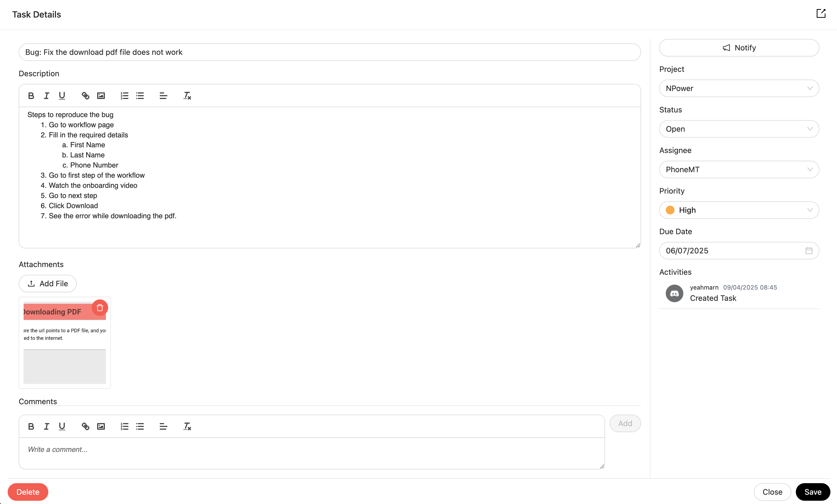
Task: Toggle bullet list in the comment toolbar
Action: point(140,426)
